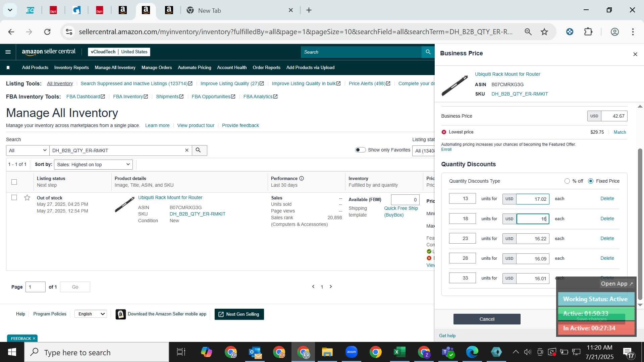Open Sort by Sales: Highest on top dropdown
This screenshot has height=362, width=644.
point(94,165)
